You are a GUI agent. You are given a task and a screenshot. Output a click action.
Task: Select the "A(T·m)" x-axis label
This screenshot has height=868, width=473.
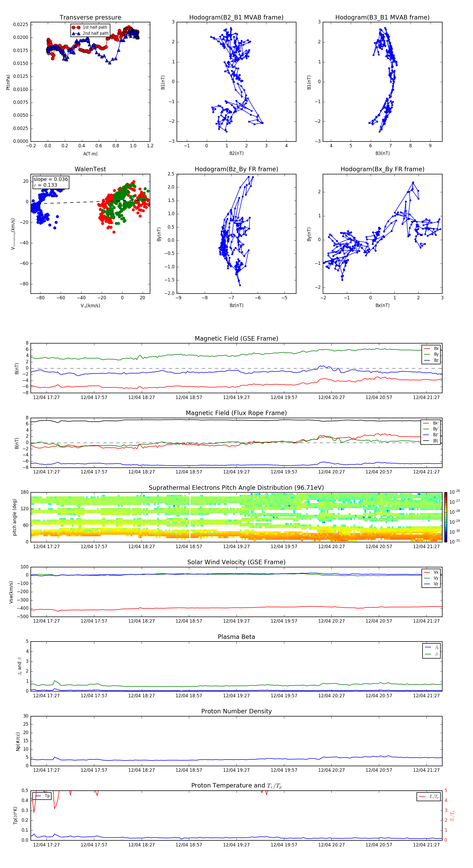tap(90, 154)
